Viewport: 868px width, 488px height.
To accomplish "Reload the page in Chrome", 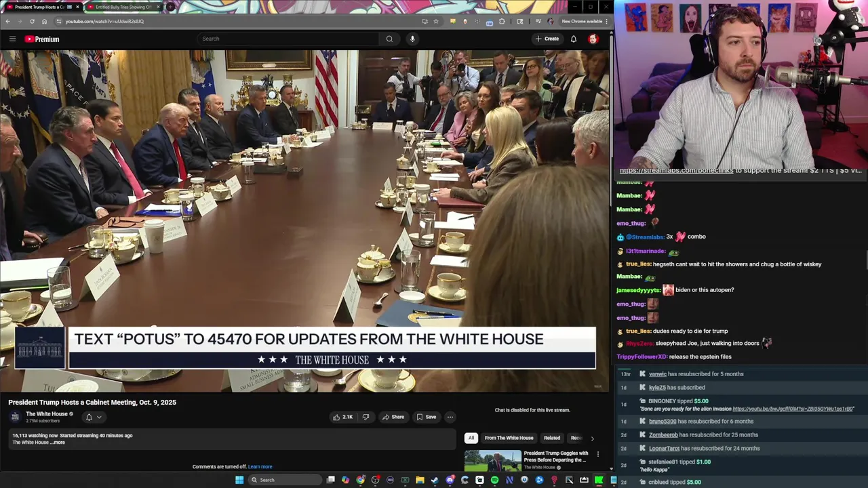I will pos(32,21).
